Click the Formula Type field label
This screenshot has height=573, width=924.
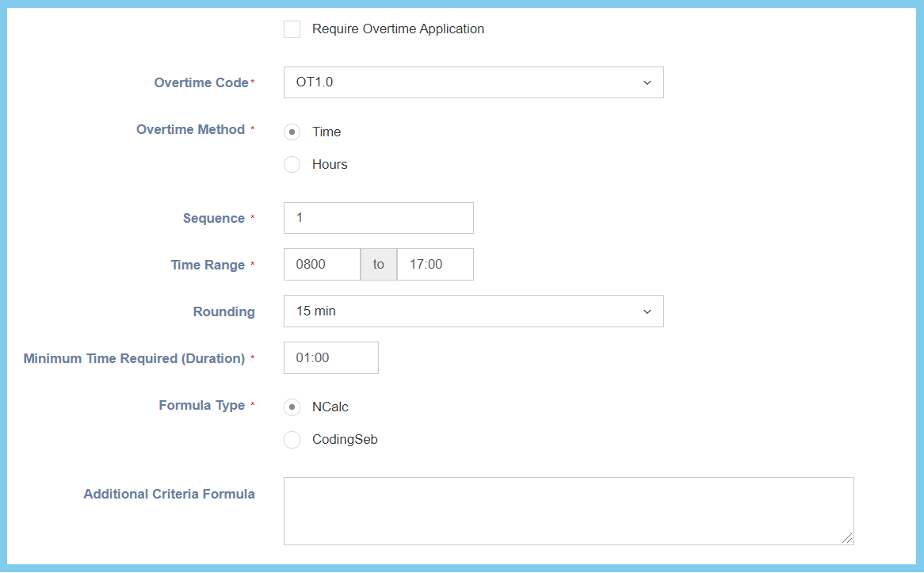click(201, 405)
